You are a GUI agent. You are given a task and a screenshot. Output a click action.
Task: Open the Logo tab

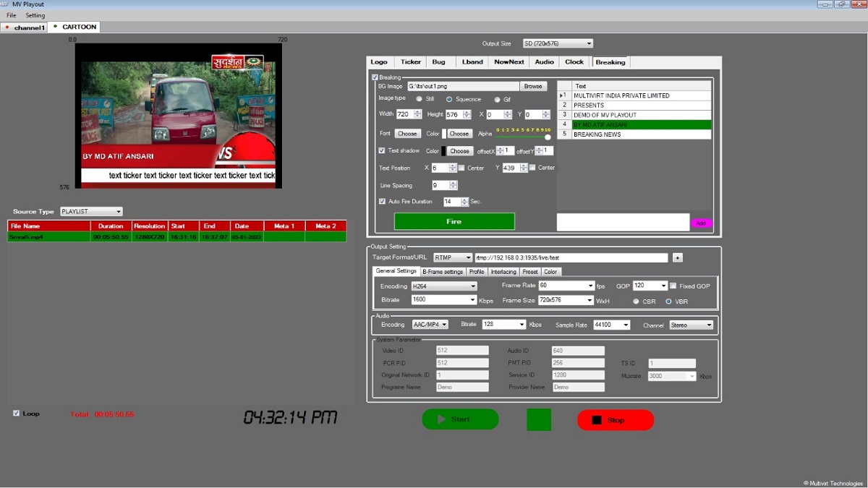point(379,62)
